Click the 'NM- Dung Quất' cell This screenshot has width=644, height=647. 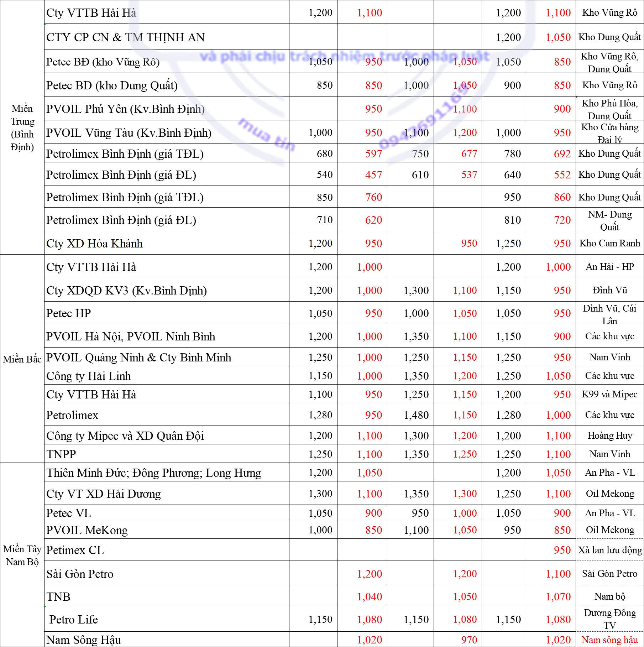click(610, 220)
